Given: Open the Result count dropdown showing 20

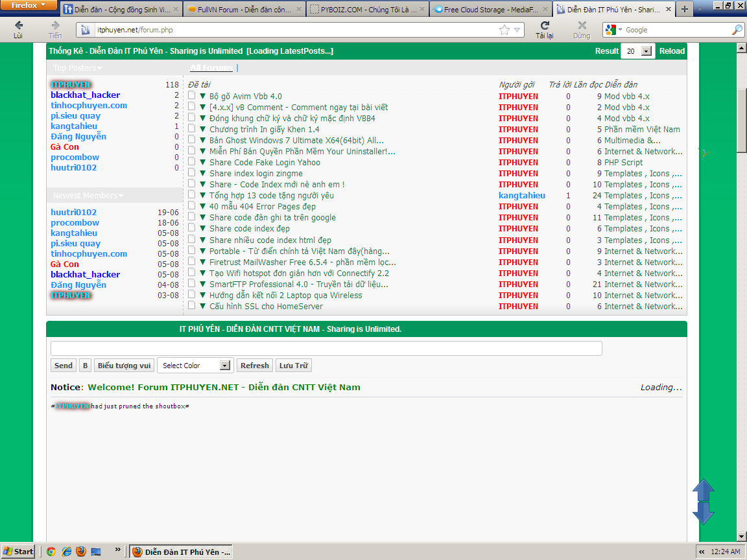Looking at the screenshot, I should point(646,51).
